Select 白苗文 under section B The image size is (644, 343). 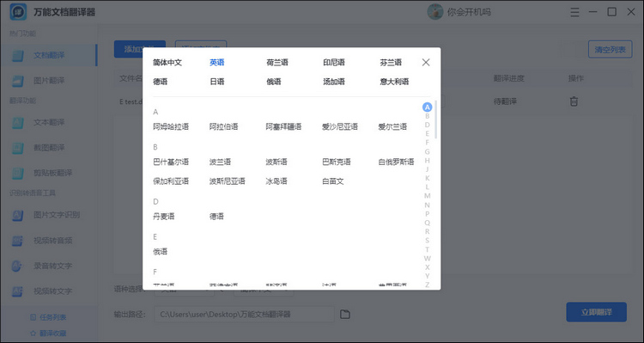[332, 181]
